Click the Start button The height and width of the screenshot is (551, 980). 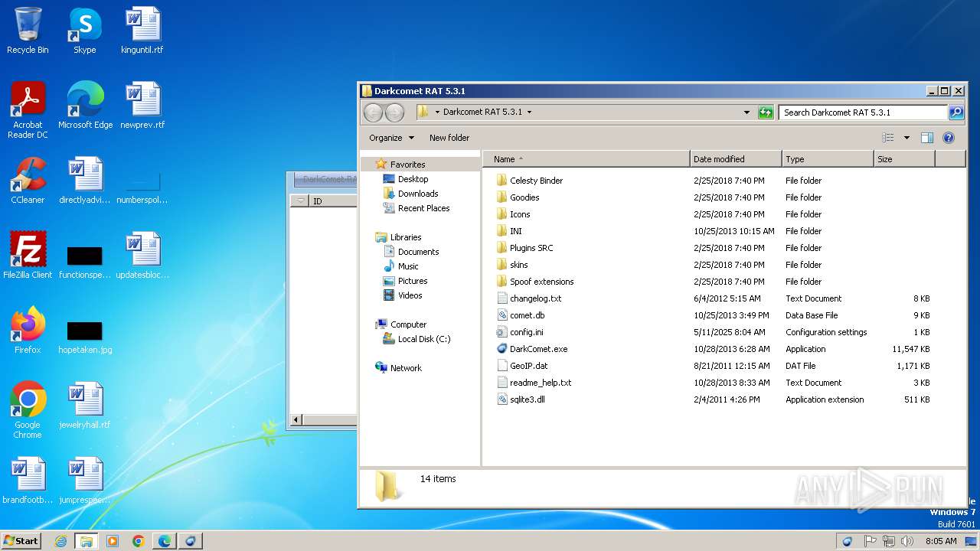click(21, 541)
